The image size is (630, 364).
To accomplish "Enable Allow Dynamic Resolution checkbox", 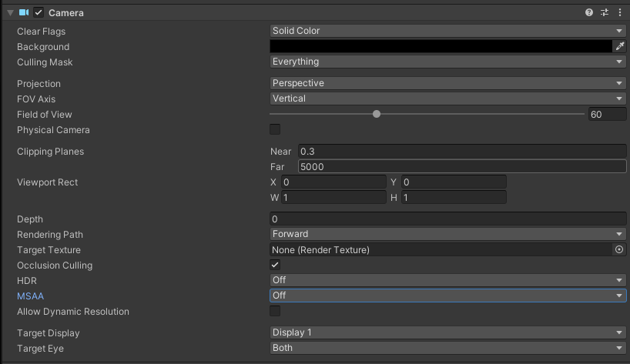I will 275,311.
